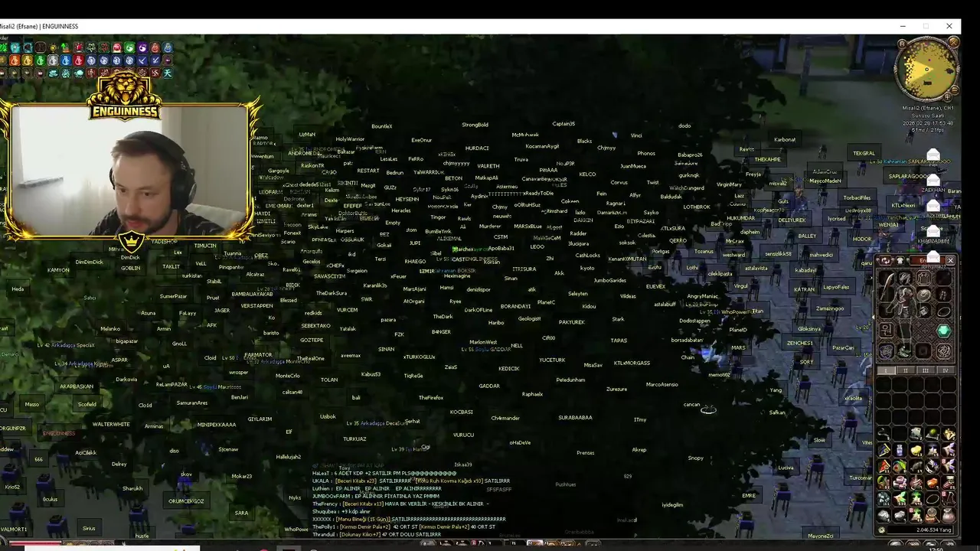Open the whisper envelope beside TEKGRAL
The image size is (980, 551).
tap(933, 155)
